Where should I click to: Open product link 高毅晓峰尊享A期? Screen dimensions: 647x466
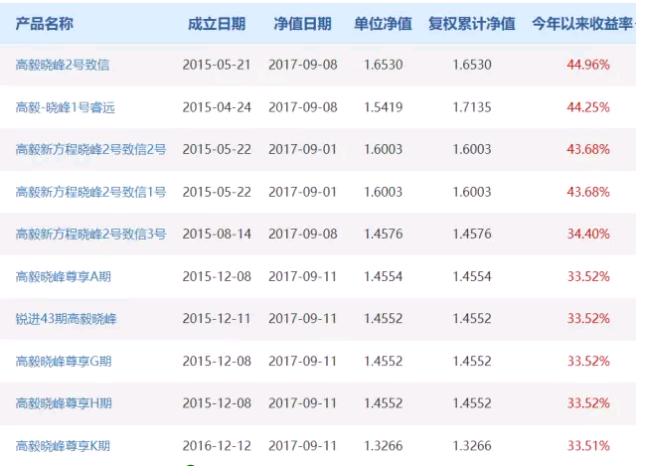[x=64, y=277]
